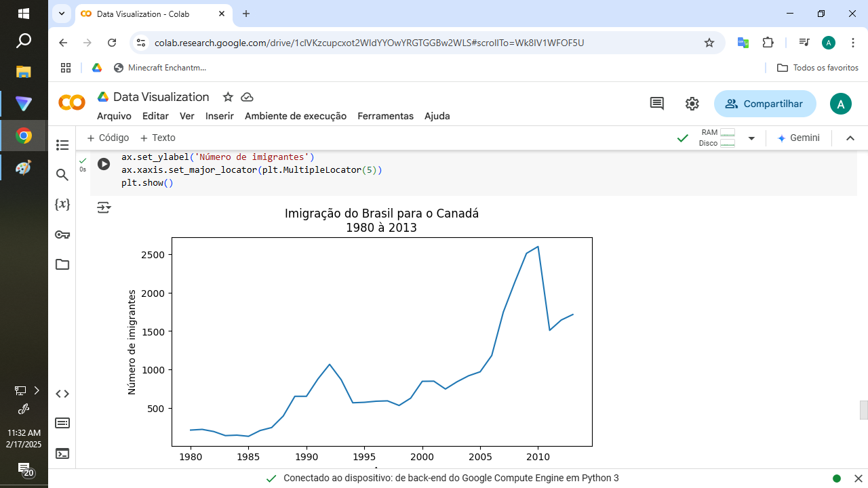Open the media control icon in Chrome
Image resolution: width=868 pixels, height=488 pixels.
pos(804,43)
